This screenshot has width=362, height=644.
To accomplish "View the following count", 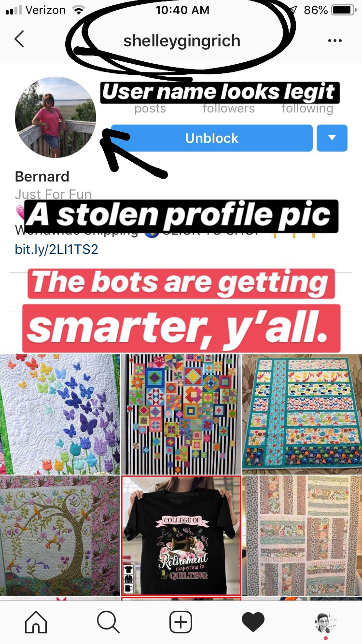I will point(307,109).
